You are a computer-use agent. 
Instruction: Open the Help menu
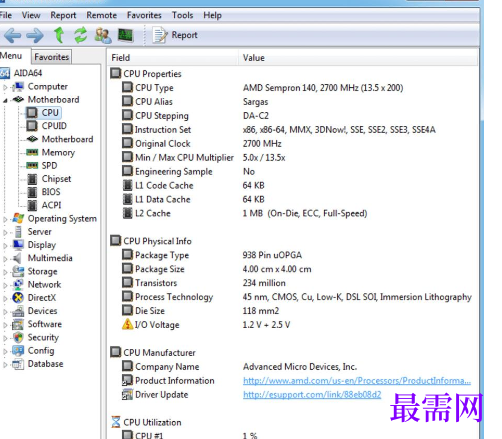pyautogui.click(x=213, y=15)
